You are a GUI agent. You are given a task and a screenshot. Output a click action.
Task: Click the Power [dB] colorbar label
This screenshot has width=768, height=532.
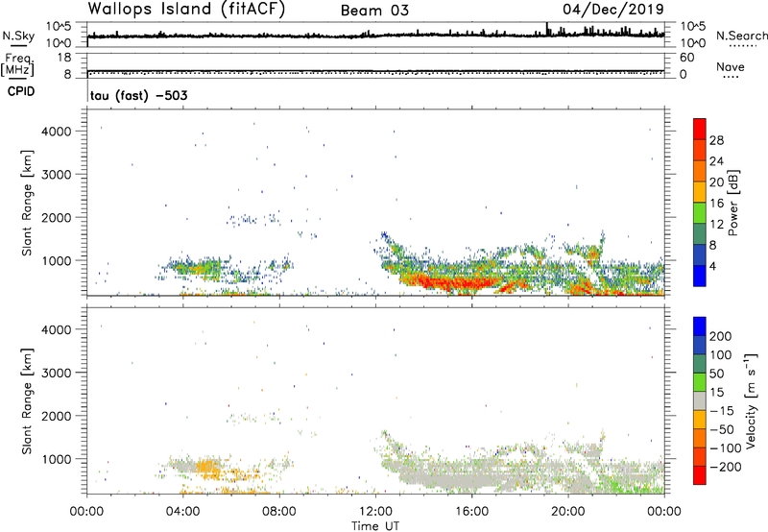click(732, 203)
